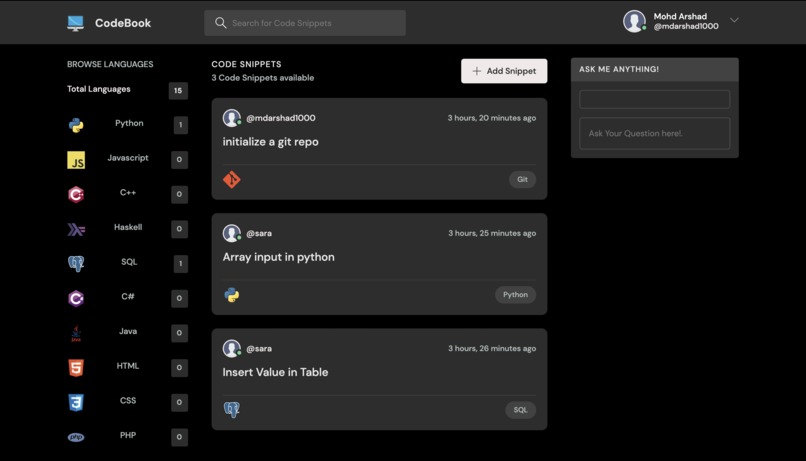Viewport: 806px width, 461px height.
Task: Select the Java language icon
Action: 76,333
